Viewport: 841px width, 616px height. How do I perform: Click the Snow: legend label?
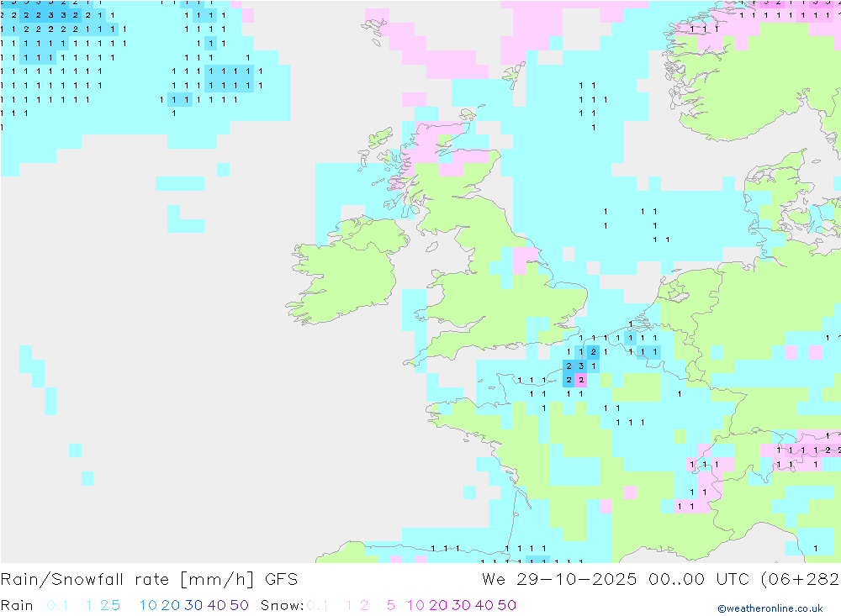click(x=282, y=605)
